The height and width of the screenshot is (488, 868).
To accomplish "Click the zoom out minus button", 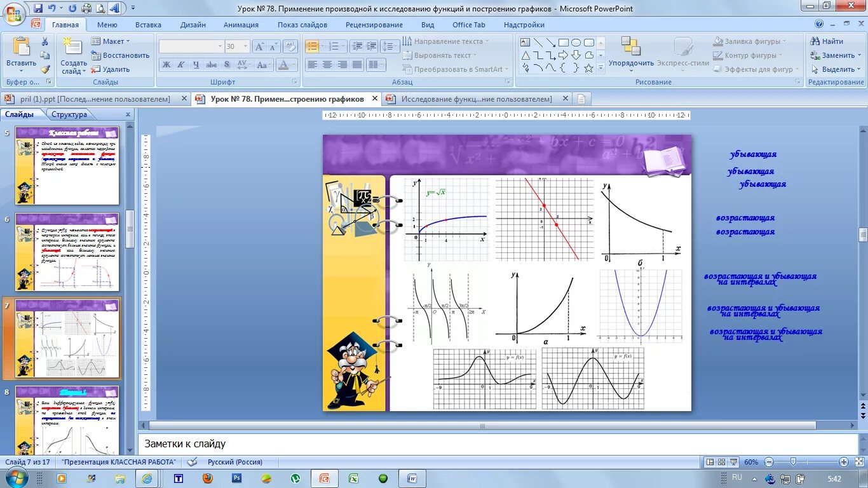I will [x=769, y=462].
